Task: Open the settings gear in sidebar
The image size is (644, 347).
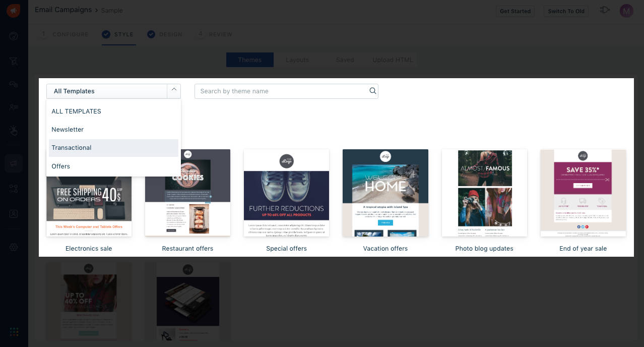Action: (14, 247)
